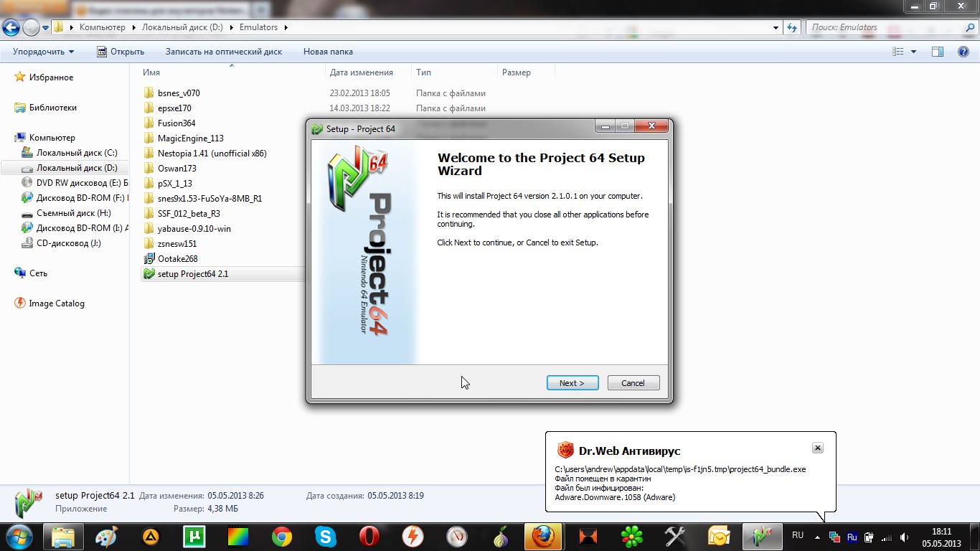Select Локальный диск (C:) in the sidebar
This screenshot has height=551, width=980.
point(77,153)
